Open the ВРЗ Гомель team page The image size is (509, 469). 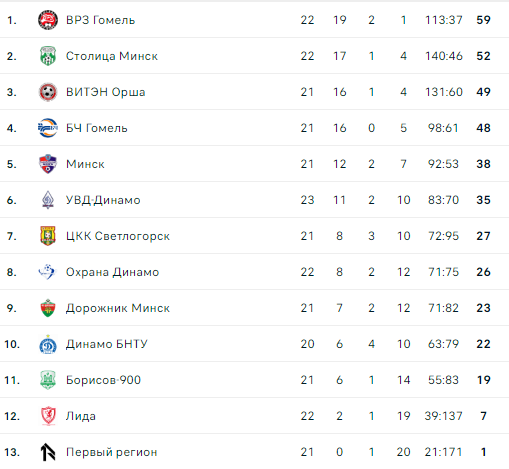100,20
